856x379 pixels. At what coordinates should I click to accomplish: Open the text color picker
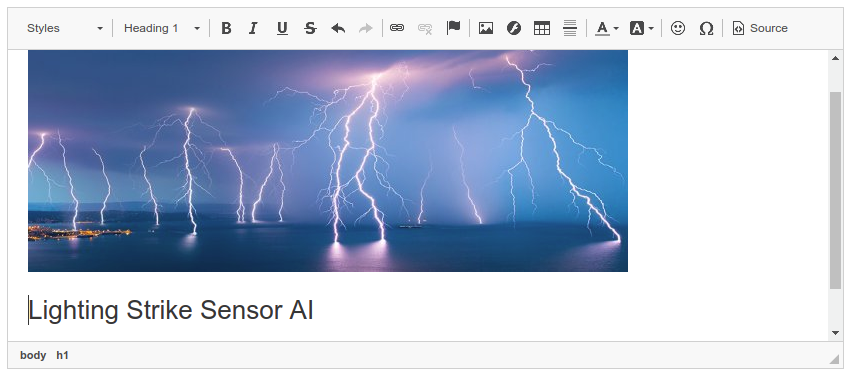607,28
